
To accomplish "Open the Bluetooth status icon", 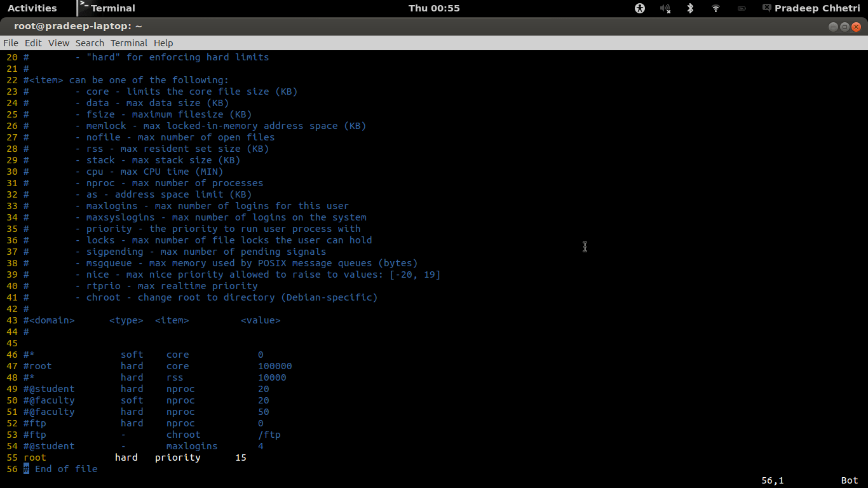I will click(x=690, y=8).
